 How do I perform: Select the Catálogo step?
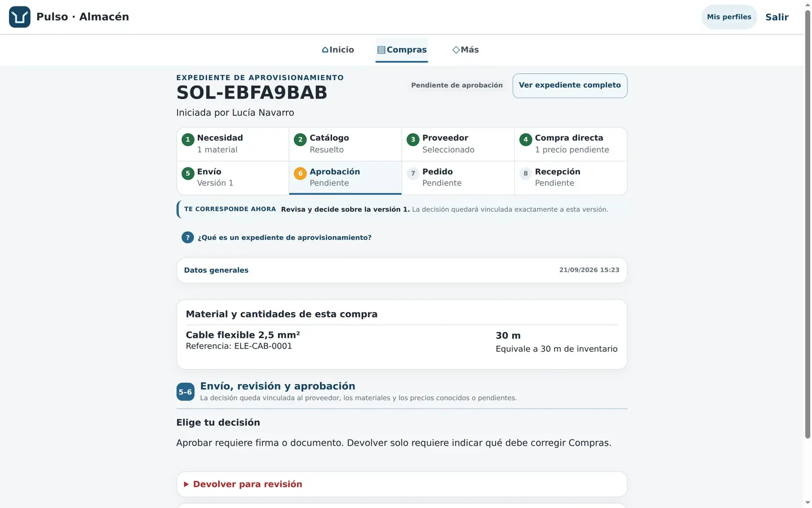coord(345,144)
